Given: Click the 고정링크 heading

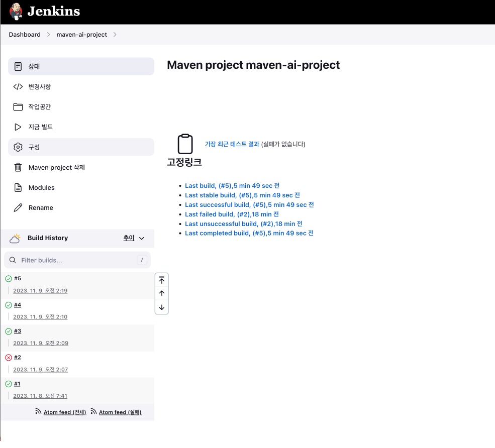Looking at the screenshot, I should pyautogui.click(x=184, y=162).
